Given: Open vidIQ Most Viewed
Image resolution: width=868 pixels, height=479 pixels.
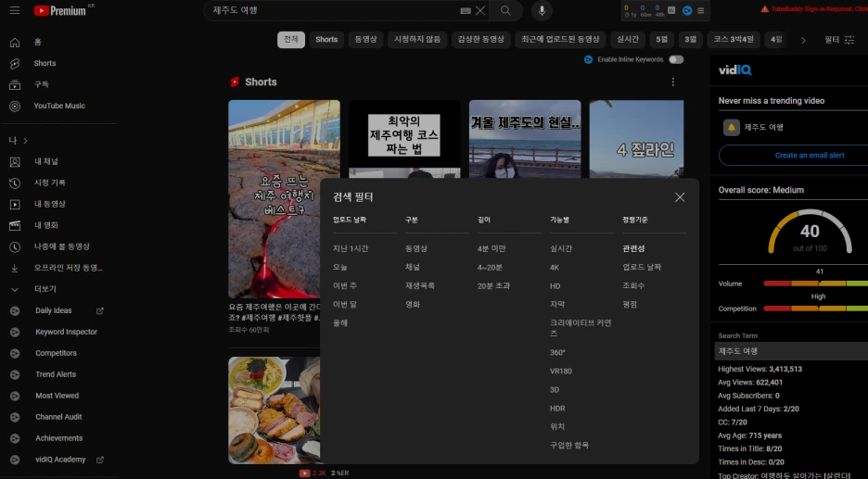Looking at the screenshot, I should 57,396.
